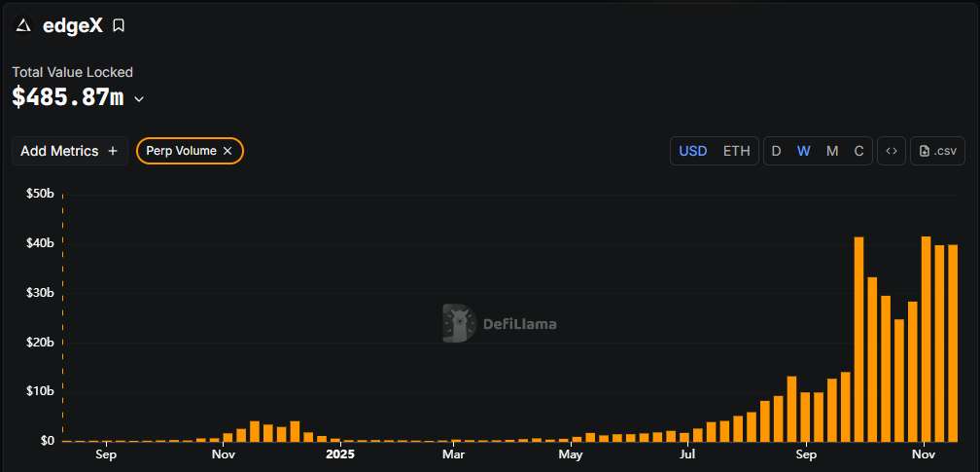The width and height of the screenshot is (980, 472).
Task: Switch denomination to USD
Action: click(x=692, y=151)
